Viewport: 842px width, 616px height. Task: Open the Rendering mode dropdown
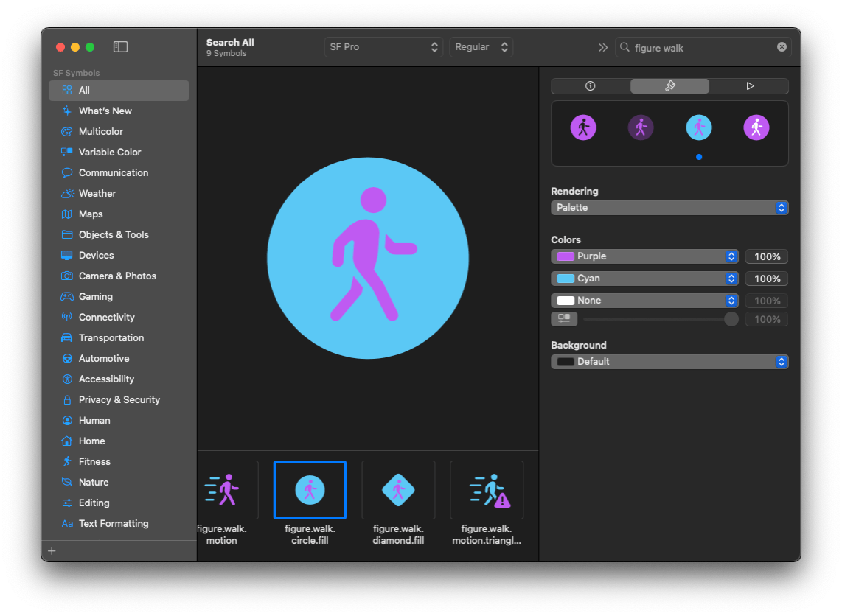point(669,208)
